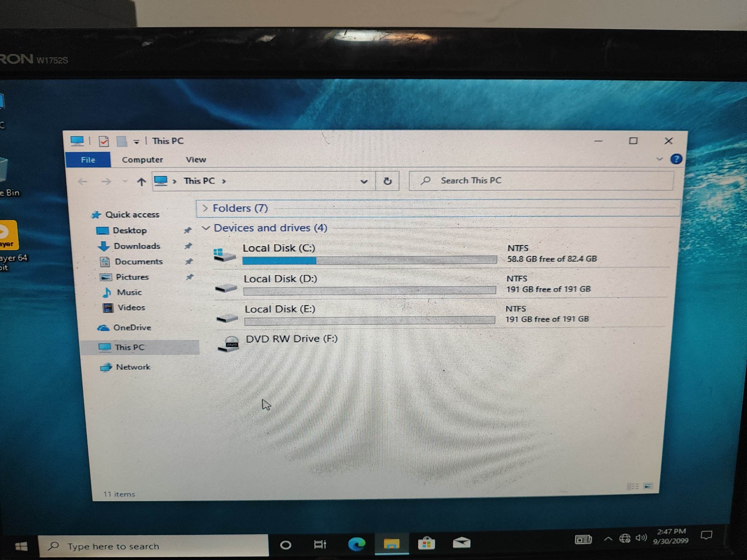This screenshot has width=747, height=560.
Task: Open the Mail app from taskbar
Action: tap(461, 542)
